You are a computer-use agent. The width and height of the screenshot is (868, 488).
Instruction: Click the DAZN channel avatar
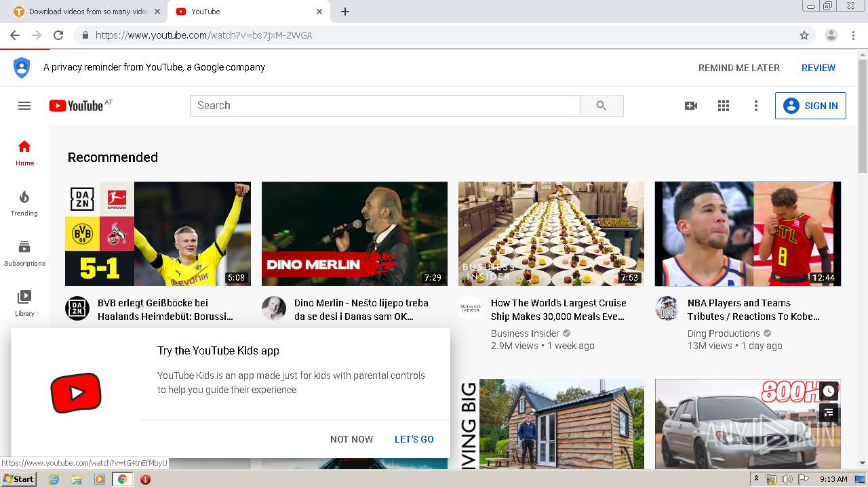tap(77, 308)
